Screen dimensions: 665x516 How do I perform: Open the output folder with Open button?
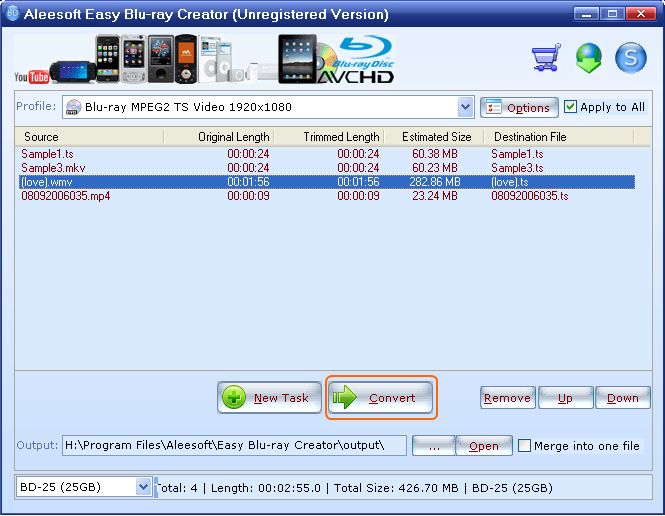pos(484,446)
